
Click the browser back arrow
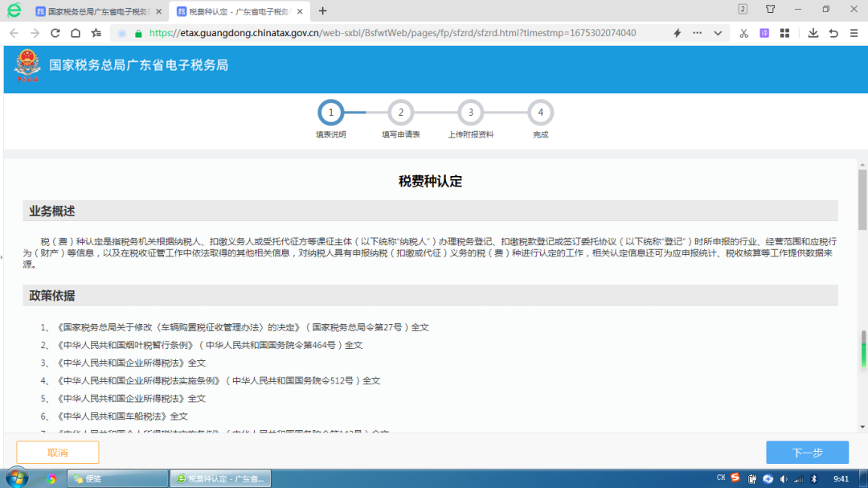click(x=14, y=33)
